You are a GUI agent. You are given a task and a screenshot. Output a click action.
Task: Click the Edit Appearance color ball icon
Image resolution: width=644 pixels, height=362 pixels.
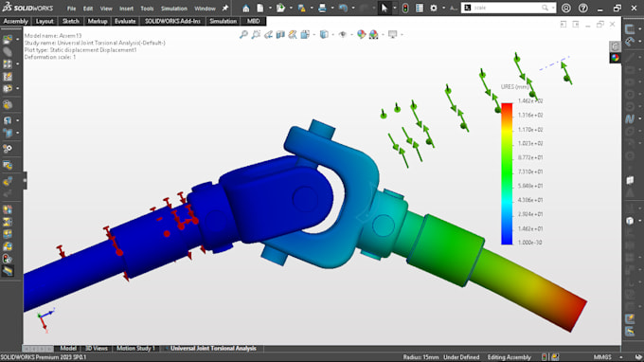point(362,34)
